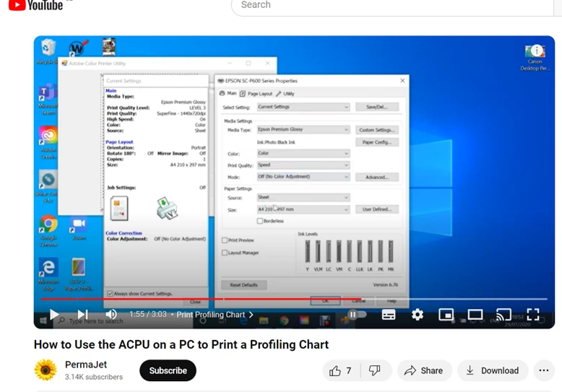Click Reset Defaults in Epson dialog
562x392 pixels.
pyautogui.click(x=243, y=285)
